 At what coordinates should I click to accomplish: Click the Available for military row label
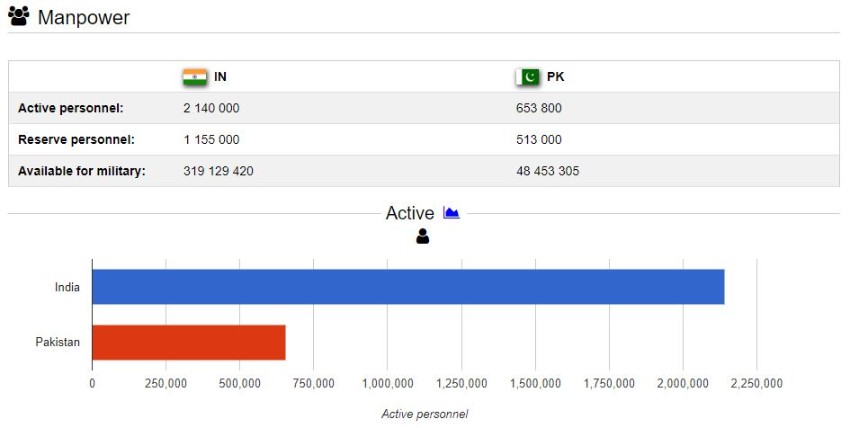[x=82, y=171]
